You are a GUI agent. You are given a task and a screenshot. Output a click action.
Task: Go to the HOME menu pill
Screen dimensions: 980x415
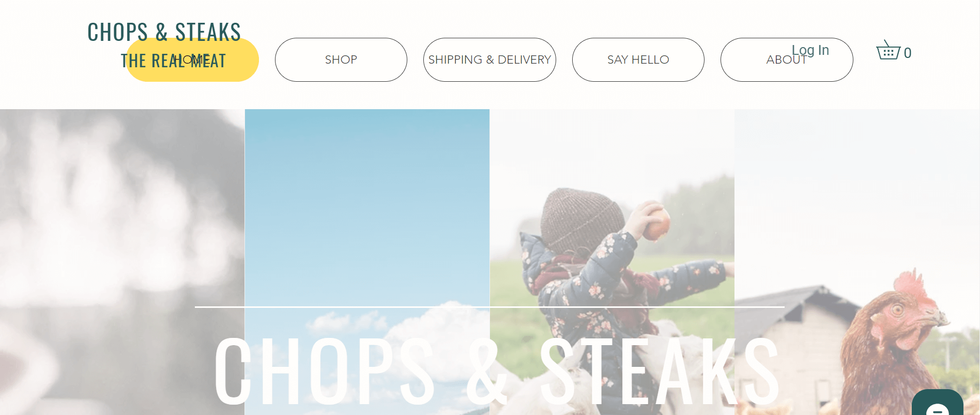(192, 60)
